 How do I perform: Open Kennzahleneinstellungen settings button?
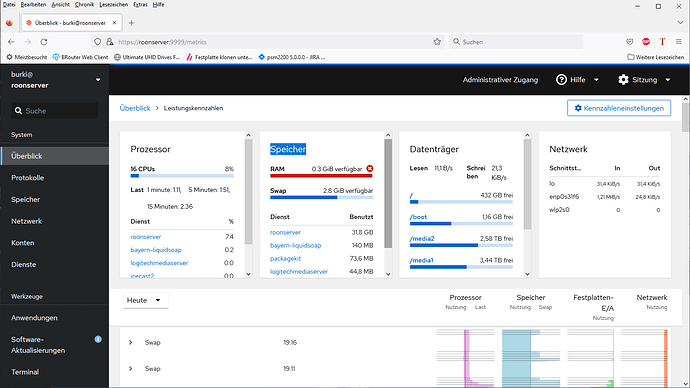(x=619, y=108)
